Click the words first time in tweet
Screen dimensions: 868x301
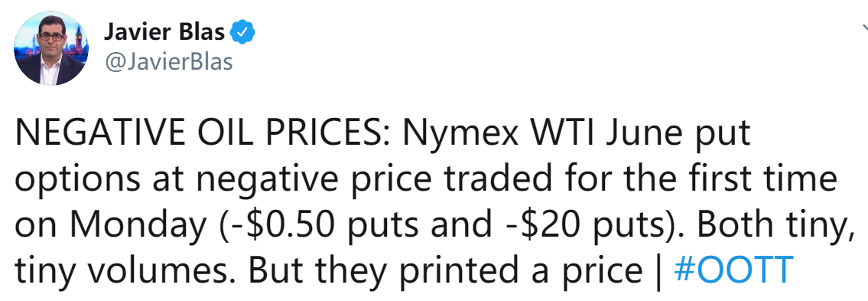(x=759, y=179)
